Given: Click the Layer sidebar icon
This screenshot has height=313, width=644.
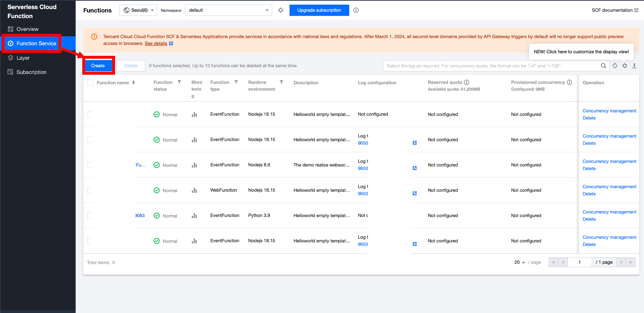Looking at the screenshot, I should 11,58.
